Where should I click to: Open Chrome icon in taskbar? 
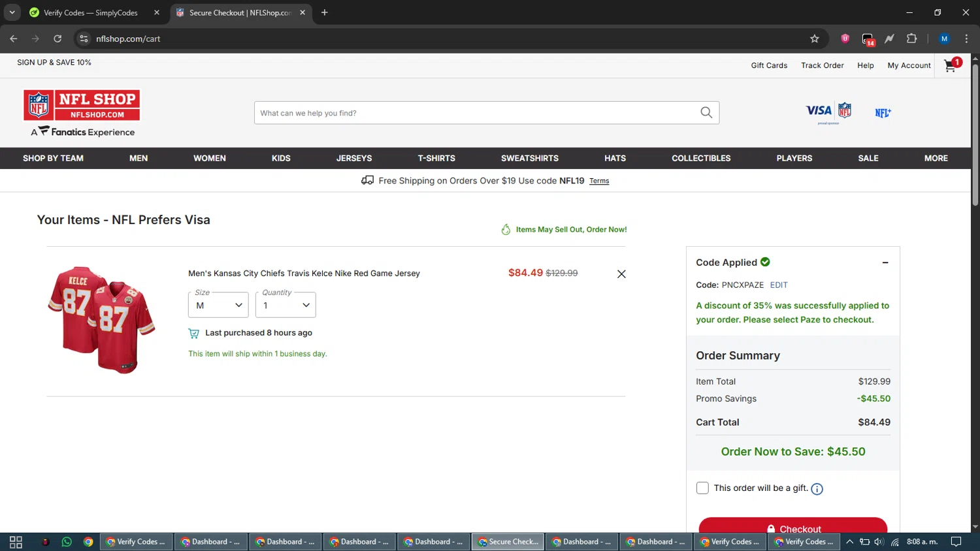88,542
